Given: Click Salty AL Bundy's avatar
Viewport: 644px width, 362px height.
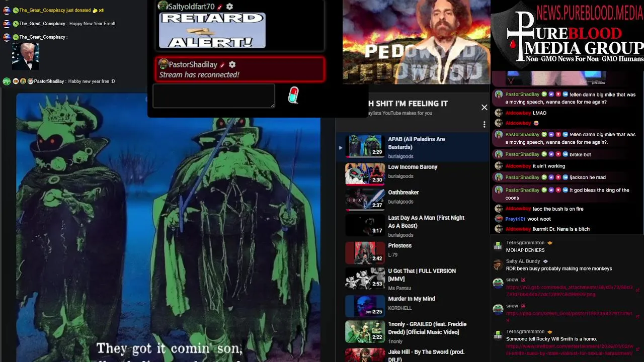Looking at the screenshot, I should point(498,265).
